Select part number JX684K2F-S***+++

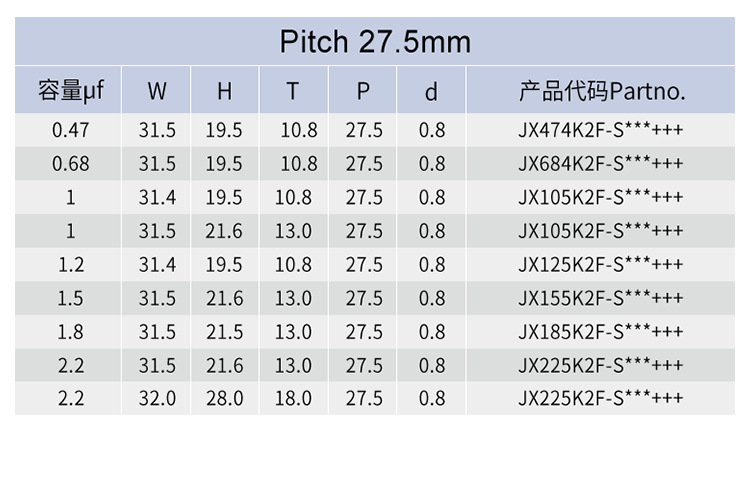[x=601, y=164]
